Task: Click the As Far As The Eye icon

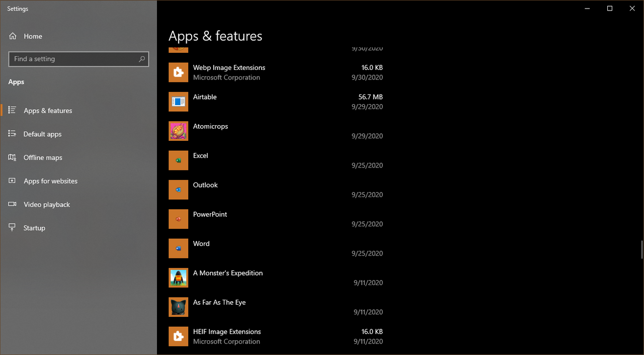Action: tap(178, 307)
